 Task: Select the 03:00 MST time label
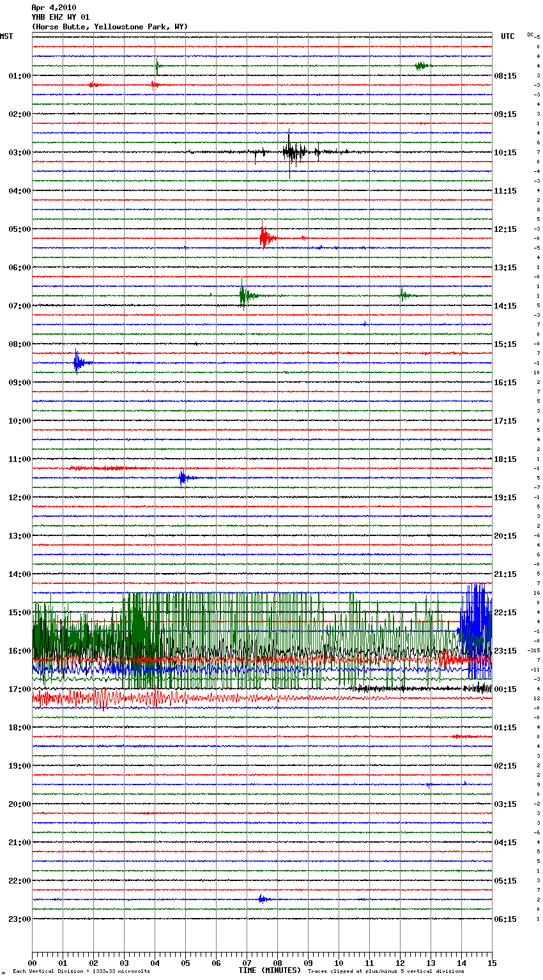[20, 153]
